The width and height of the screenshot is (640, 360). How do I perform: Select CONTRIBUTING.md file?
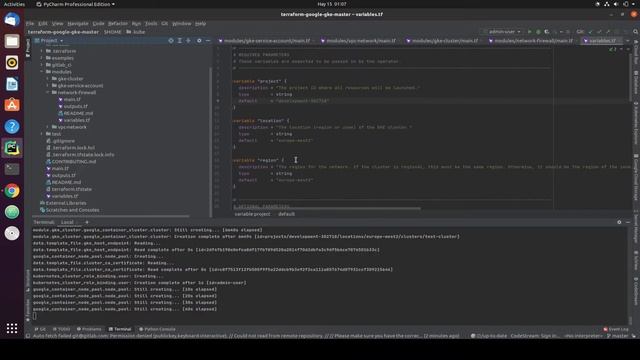pos(73,162)
